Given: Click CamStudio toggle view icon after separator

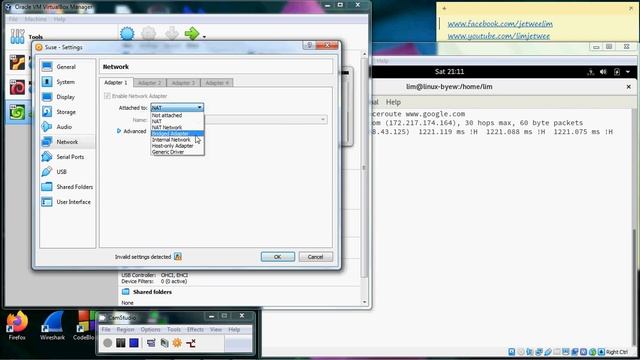Looking at the screenshot, I should click(x=151, y=343).
